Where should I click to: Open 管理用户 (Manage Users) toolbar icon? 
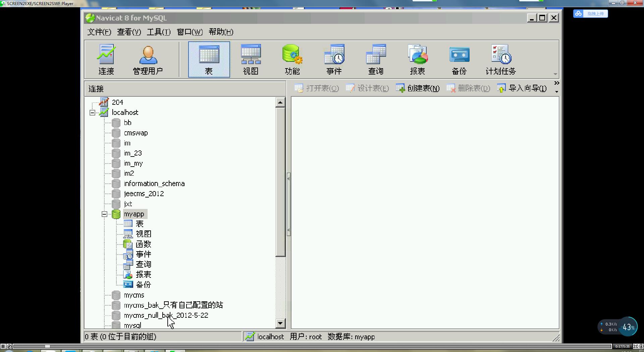coord(148,59)
